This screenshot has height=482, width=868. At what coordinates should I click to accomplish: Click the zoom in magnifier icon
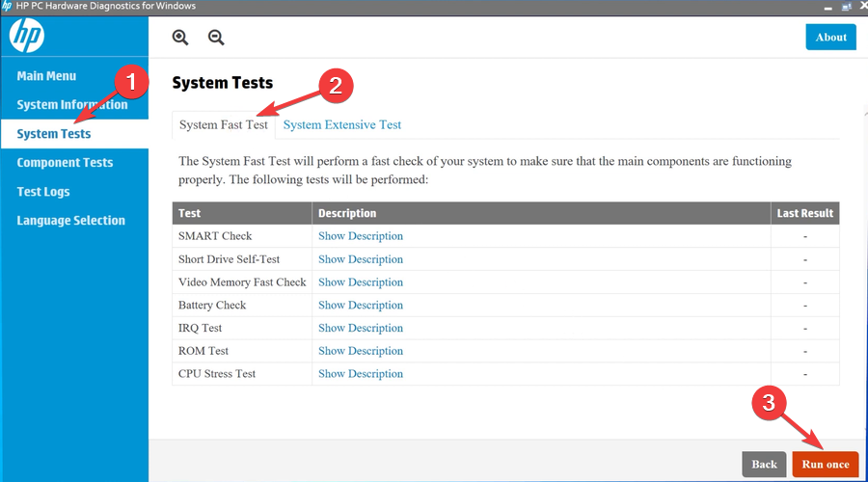[180, 37]
